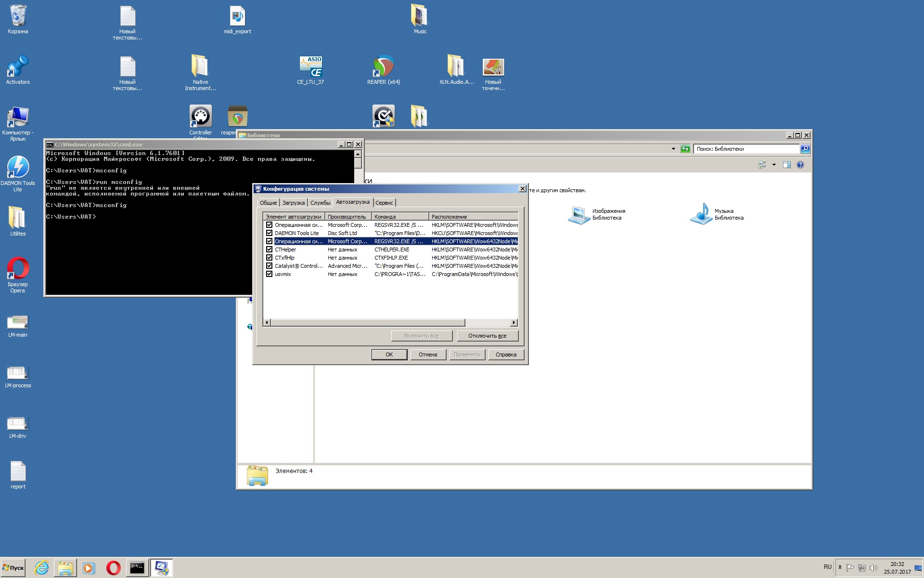The image size is (924, 578).
Task: Expand the Explorer address bar dropdown arrow
Action: 673,149
